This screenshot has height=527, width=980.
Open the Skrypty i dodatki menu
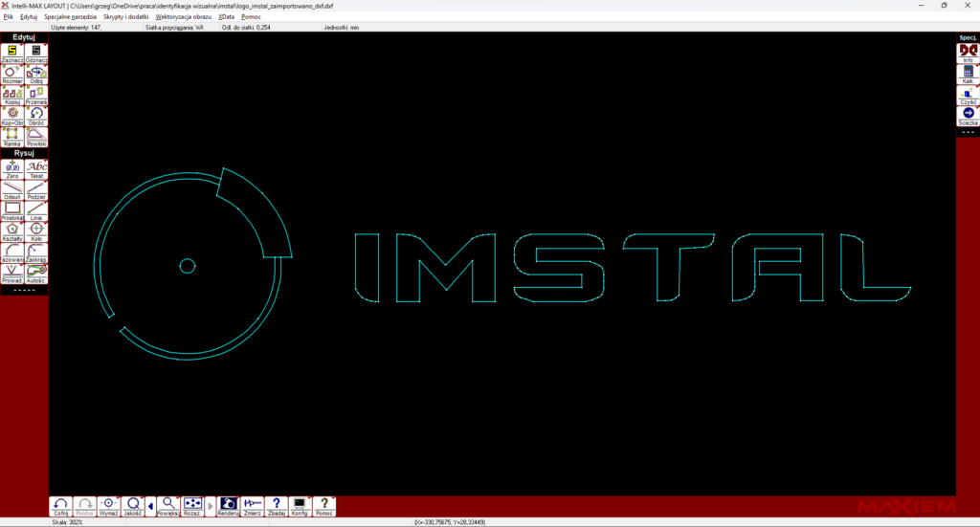[x=125, y=17]
